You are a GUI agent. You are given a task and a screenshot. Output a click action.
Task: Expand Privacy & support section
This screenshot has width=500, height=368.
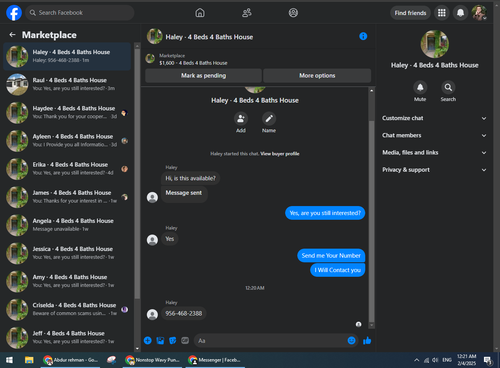click(x=434, y=170)
